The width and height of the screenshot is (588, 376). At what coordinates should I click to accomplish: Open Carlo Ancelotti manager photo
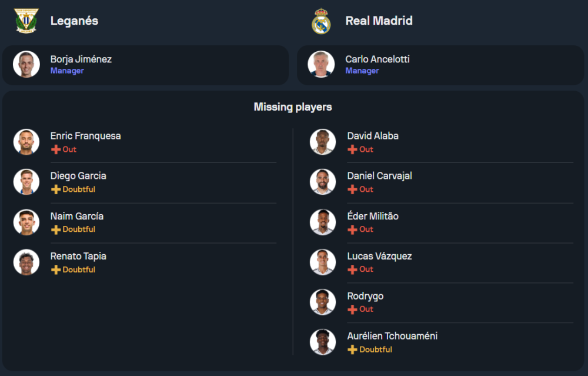tap(321, 64)
